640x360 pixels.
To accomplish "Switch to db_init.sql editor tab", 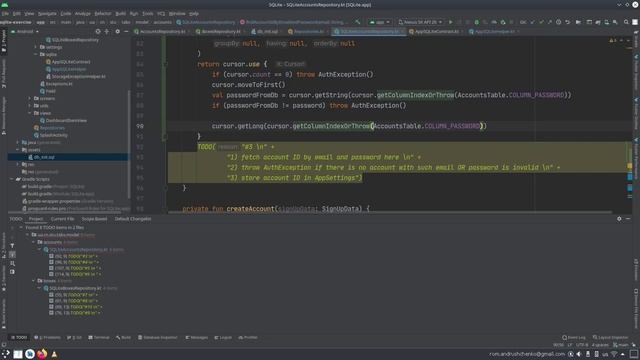I will click(267, 31).
